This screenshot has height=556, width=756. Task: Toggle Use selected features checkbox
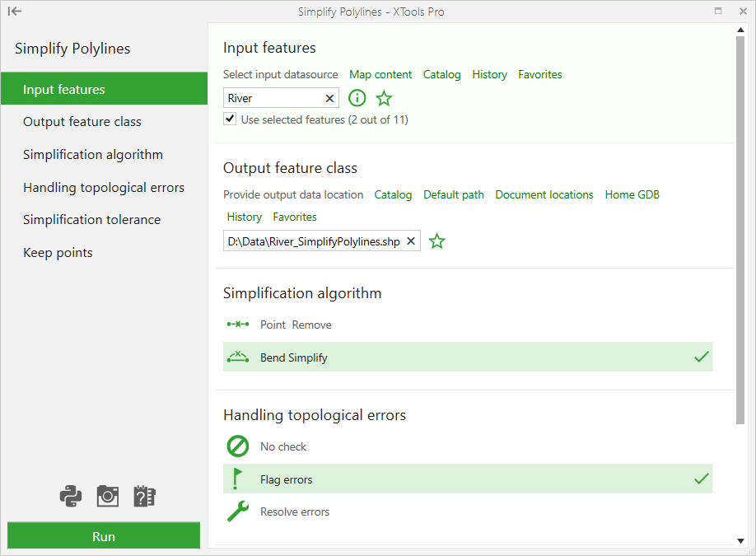[230, 119]
